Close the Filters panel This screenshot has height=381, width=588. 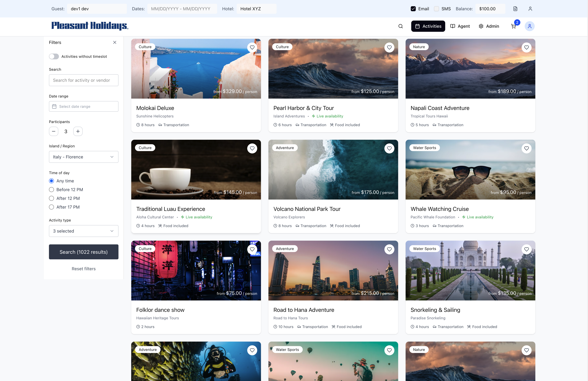click(115, 43)
